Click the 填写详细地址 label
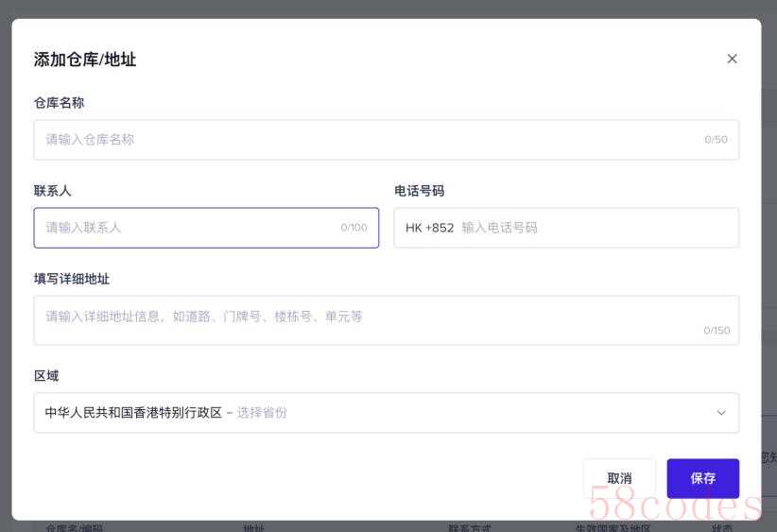Screen dimensions: 777x532 pyautogui.click(x=71, y=279)
